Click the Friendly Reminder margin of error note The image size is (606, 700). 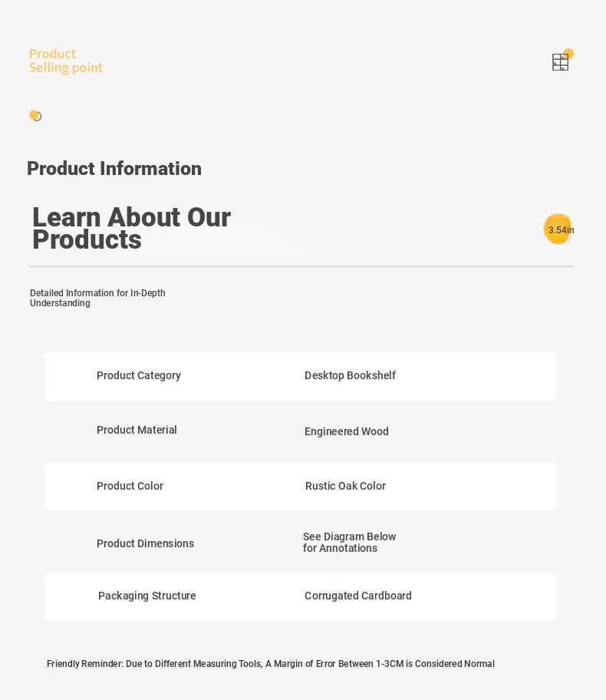[271, 663]
